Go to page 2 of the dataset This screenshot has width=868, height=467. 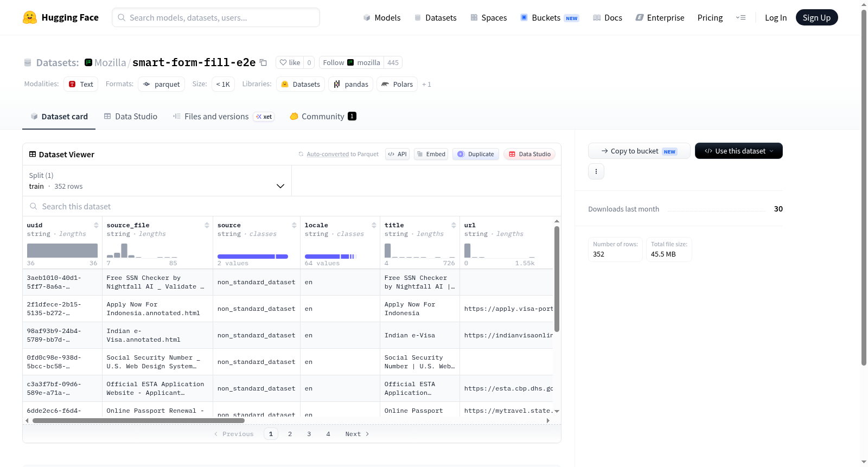[290, 434]
